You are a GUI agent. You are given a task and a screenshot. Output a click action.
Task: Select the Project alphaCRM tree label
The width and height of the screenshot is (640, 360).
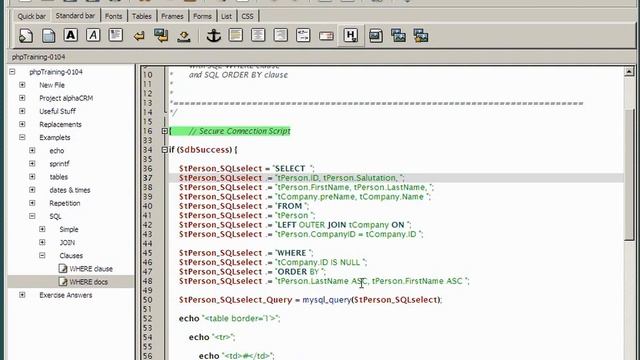(66, 98)
